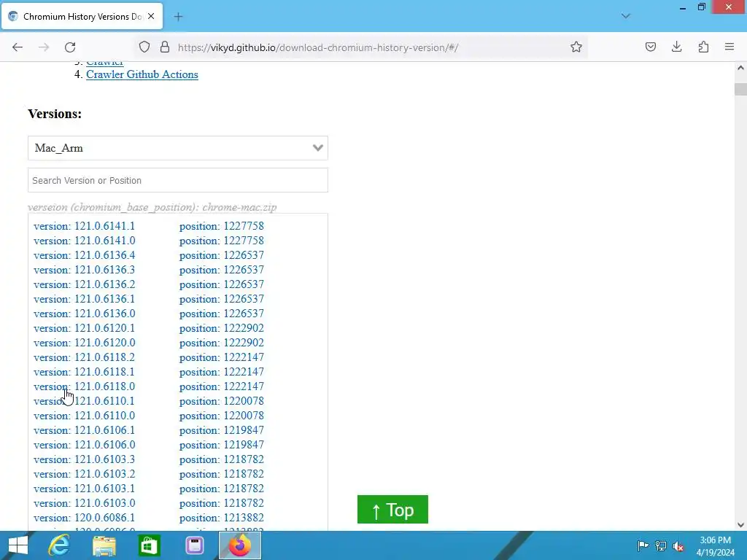
Task: Open version 121.0.6141.1 link
Action: click(85, 226)
